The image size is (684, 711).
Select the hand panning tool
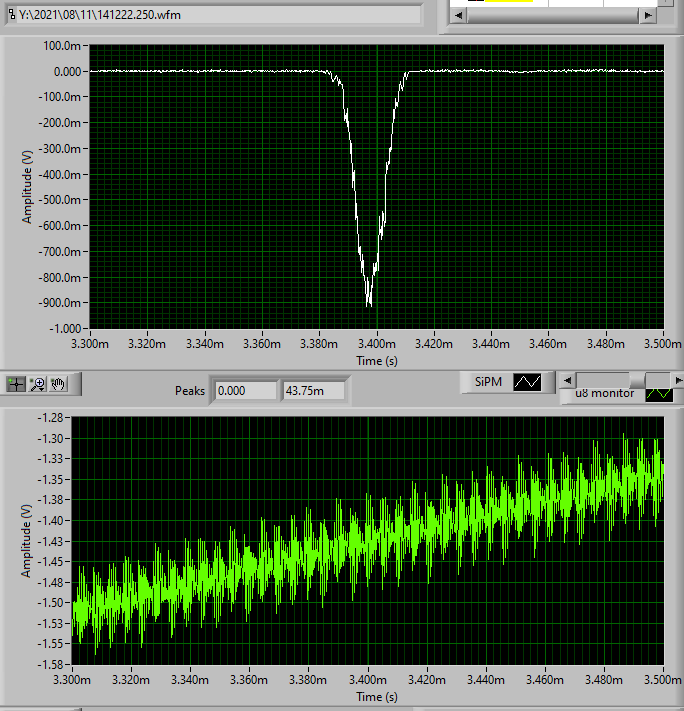pos(58,384)
